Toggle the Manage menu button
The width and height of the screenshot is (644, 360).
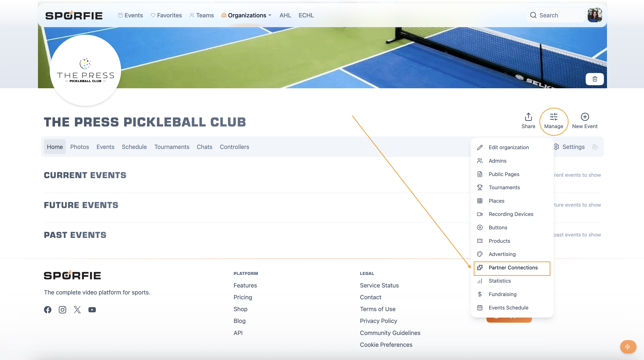554,121
